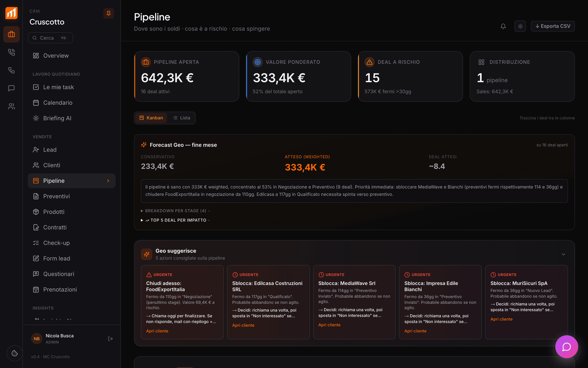This screenshot has height=368, width=588.
Task: Focus the Cerca search field
Action: [50, 38]
